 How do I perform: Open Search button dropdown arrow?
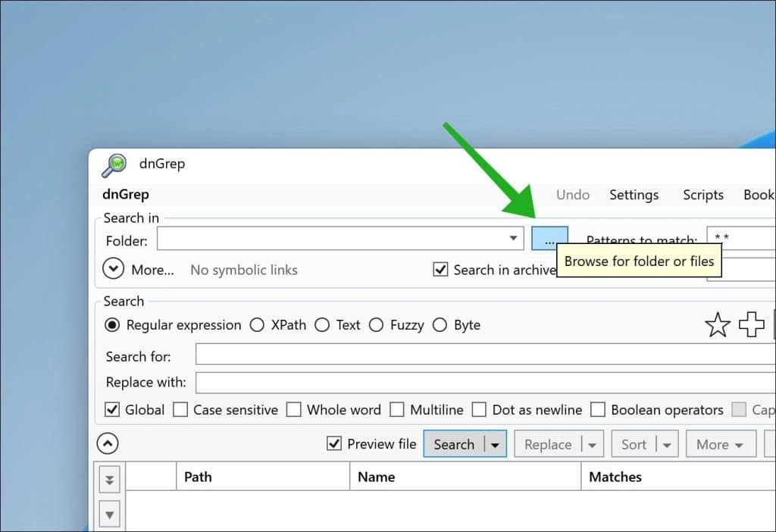click(x=495, y=444)
